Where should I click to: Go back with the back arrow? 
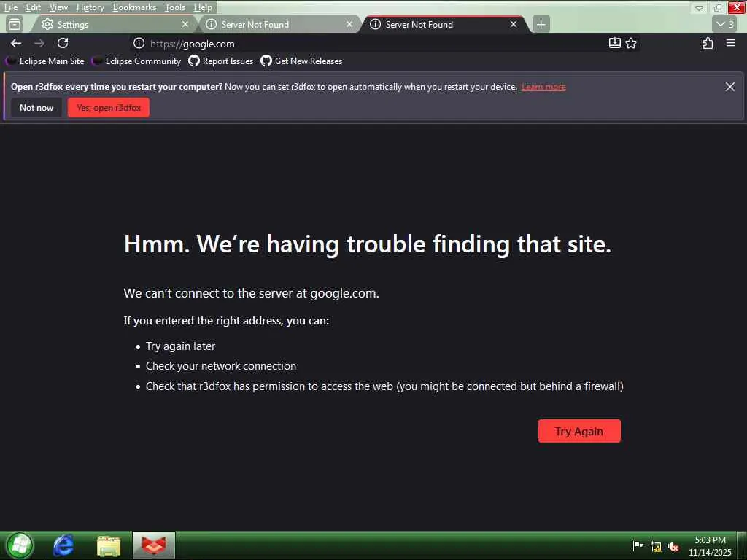pos(16,43)
